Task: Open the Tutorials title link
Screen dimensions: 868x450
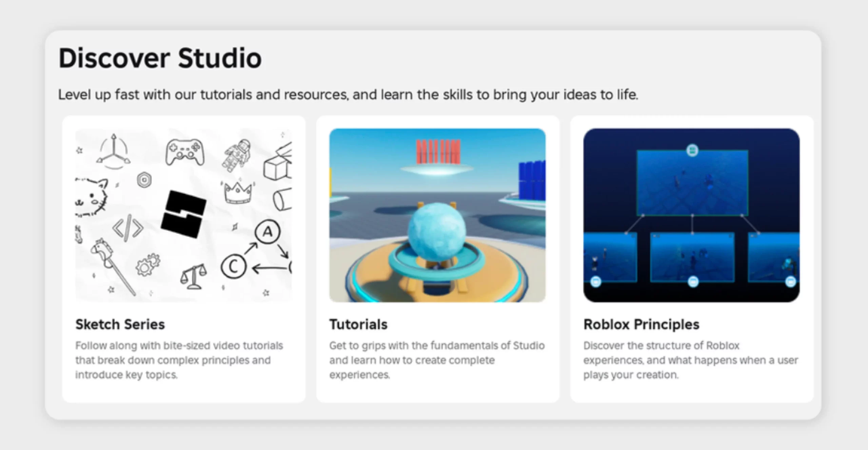Action: [358, 324]
